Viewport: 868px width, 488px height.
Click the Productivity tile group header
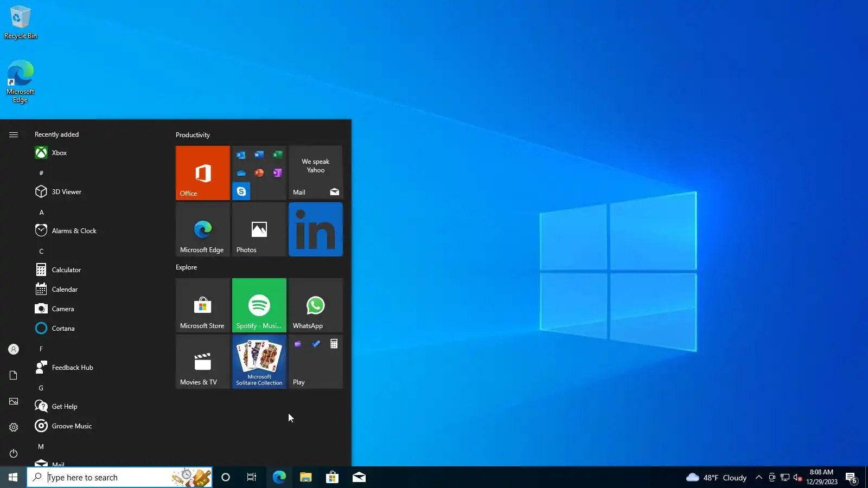(x=193, y=135)
